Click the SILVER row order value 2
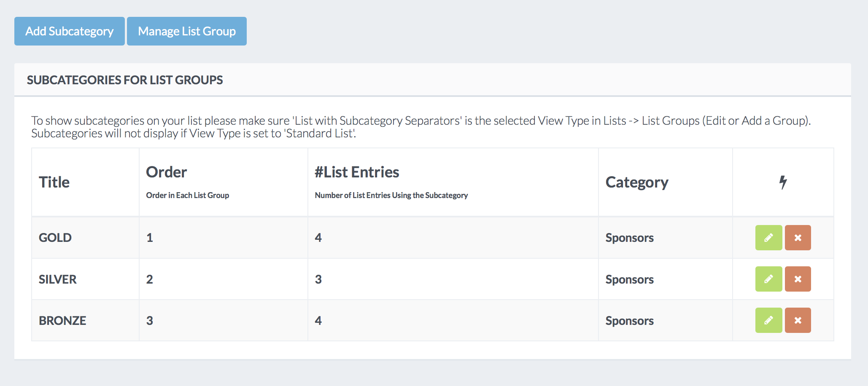Image resolution: width=868 pixels, height=386 pixels. (150, 279)
